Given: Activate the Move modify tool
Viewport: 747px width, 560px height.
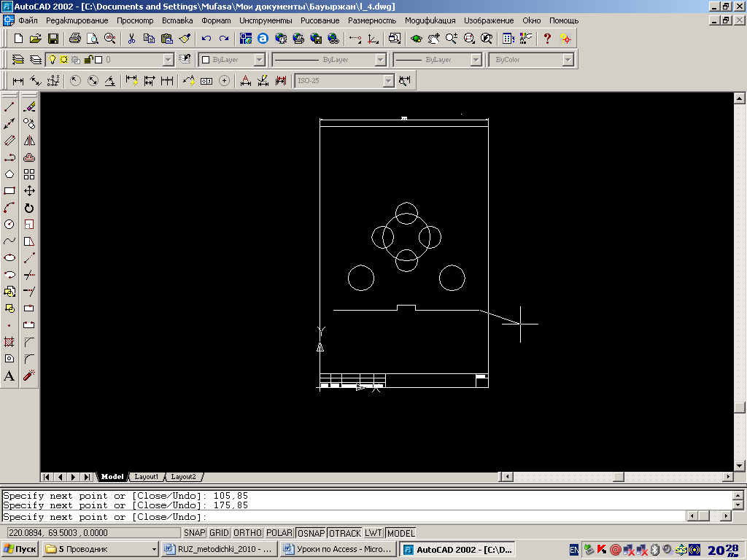Looking at the screenshot, I should point(29,191).
